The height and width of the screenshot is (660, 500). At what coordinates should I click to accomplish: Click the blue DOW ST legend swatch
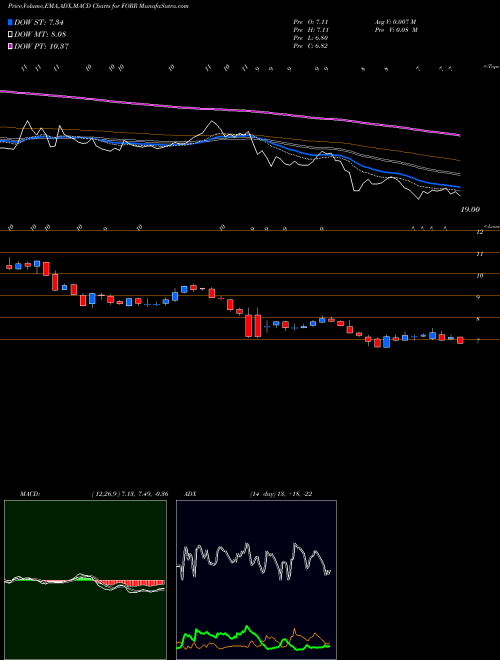click(x=10, y=22)
